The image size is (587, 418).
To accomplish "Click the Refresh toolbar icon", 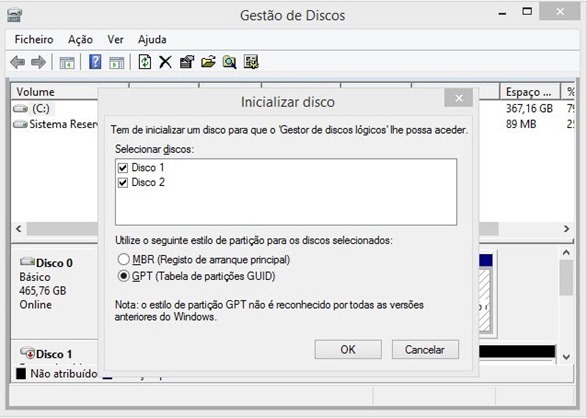I will point(145,62).
